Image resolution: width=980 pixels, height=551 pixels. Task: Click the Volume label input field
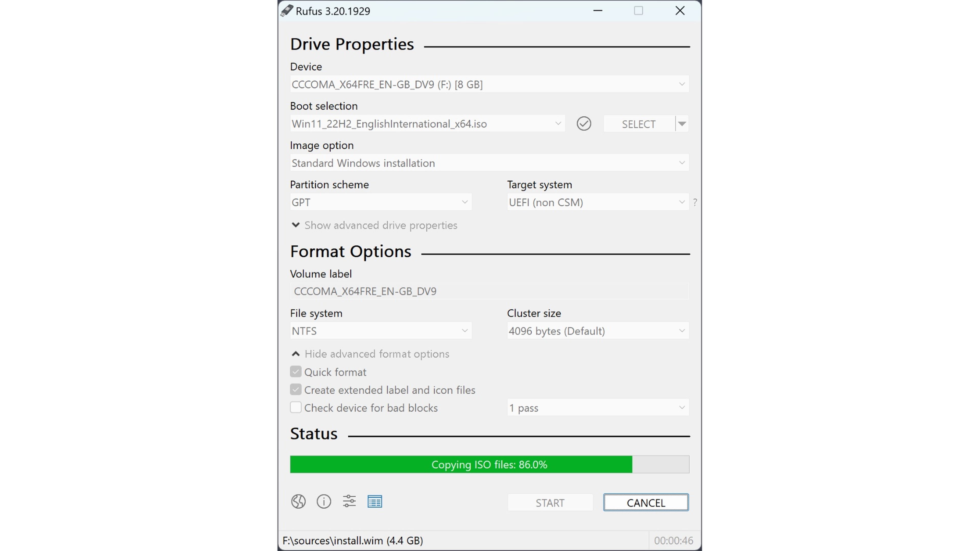[489, 291]
